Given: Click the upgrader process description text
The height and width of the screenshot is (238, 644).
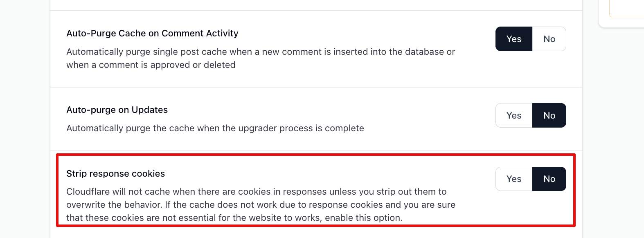Looking at the screenshot, I should point(215,128).
